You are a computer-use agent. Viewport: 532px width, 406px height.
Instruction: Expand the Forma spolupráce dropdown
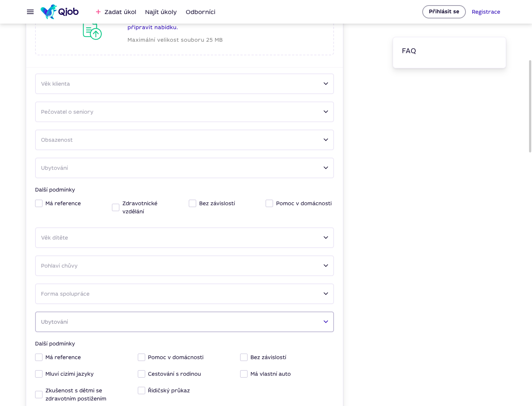tap(184, 294)
